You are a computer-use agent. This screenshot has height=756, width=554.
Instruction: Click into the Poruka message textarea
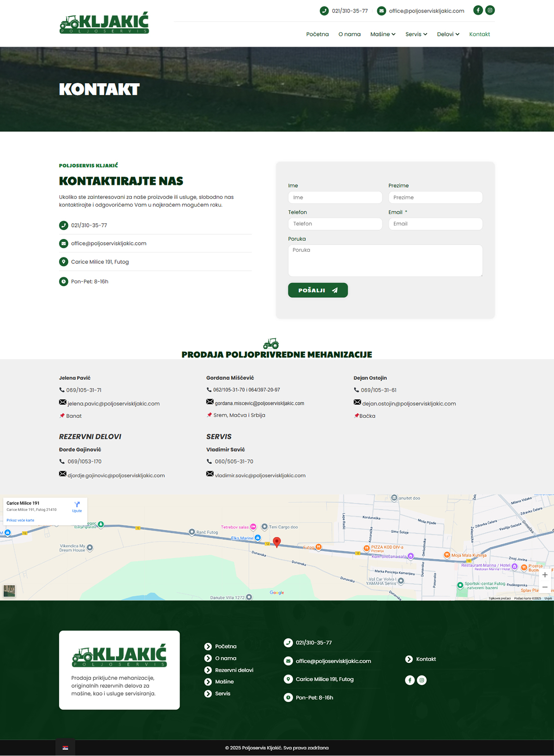[385, 261]
